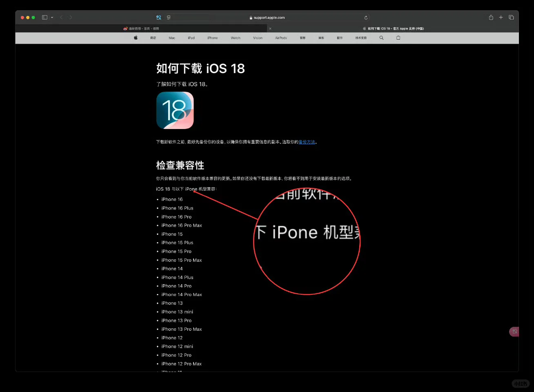
Task: Click the "iPhone 14 Pro Max" list item
Action: (x=182, y=294)
